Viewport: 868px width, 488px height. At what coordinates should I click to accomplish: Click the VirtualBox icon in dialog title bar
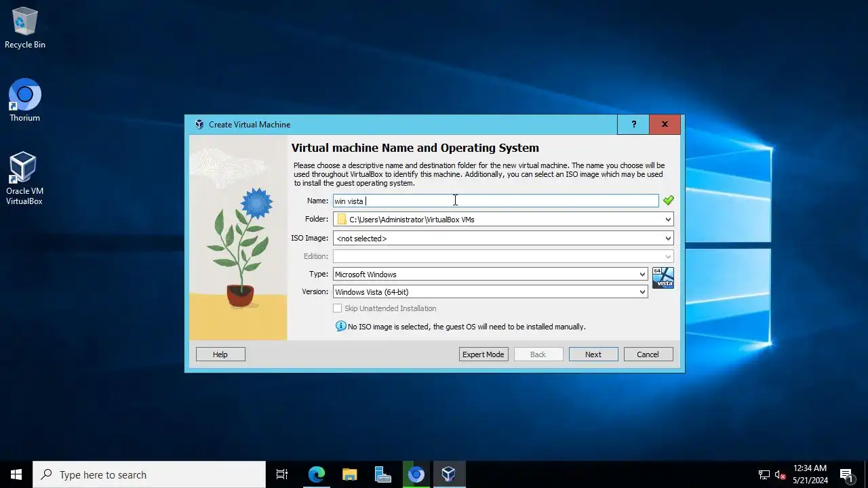click(x=199, y=125)
